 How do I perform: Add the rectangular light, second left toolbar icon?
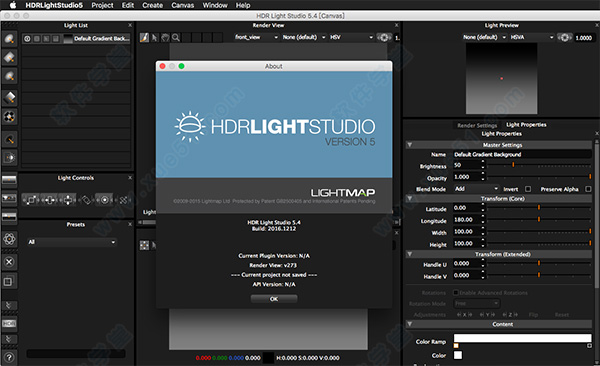click(9, 57)
